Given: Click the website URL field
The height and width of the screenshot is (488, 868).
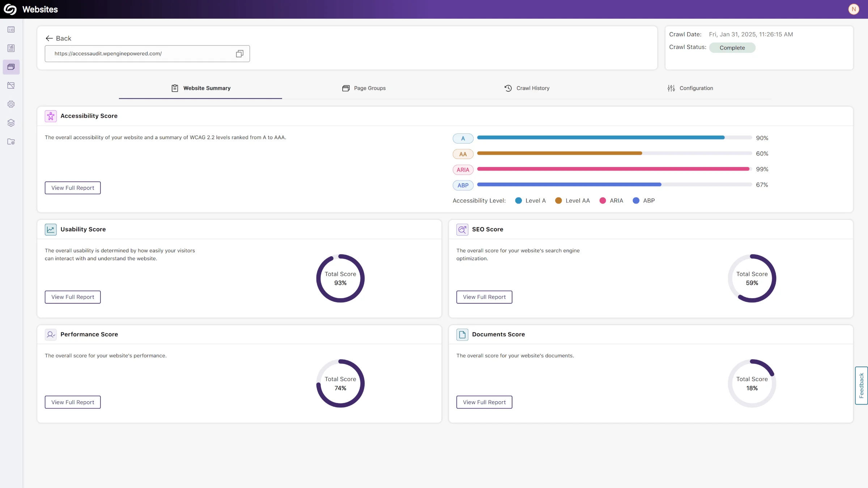Looking at the screenshot, I should [147, 53].
